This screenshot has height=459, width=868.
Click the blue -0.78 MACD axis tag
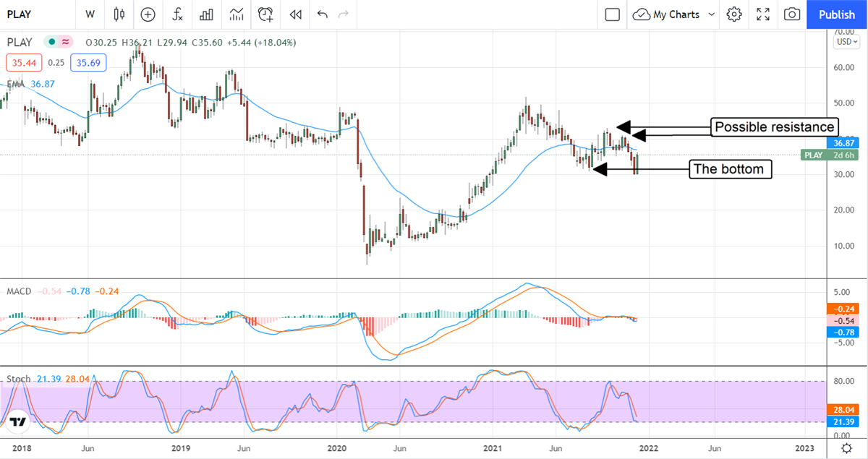pyautogui.click(x=843, y=332)
